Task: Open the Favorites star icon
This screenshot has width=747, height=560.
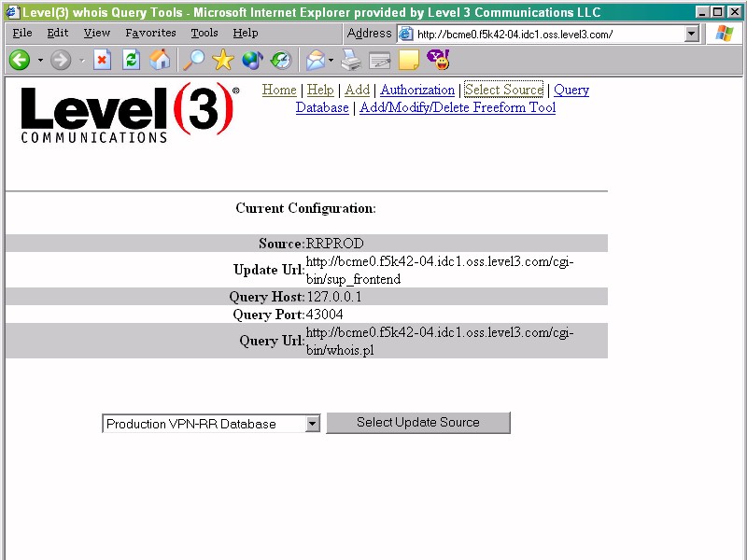Action: coord(222,61)
